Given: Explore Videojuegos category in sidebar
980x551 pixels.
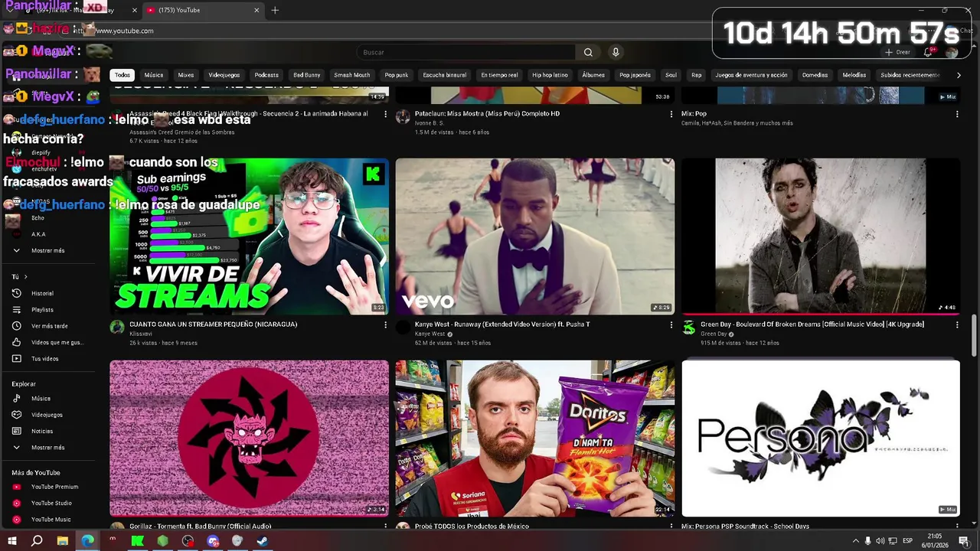Looking at the screenshot, I should coord(47,415).
